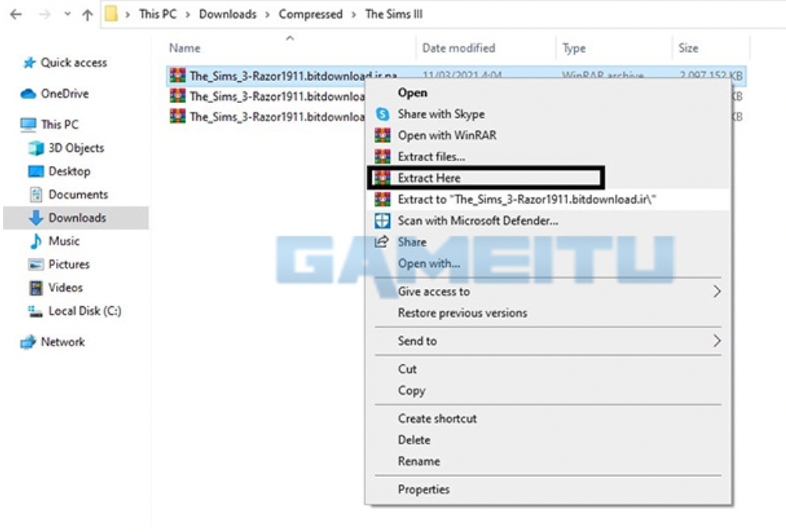Click the Quick access star icon
The image size is (786, 532).
30,63
